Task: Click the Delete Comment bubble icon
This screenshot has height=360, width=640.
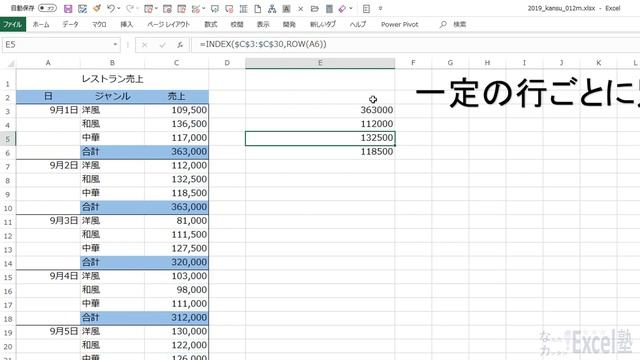Action: pos(229,9)
